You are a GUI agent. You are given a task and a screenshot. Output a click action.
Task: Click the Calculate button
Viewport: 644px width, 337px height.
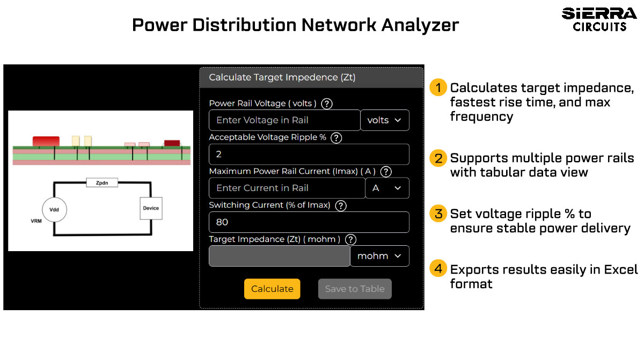272,289
